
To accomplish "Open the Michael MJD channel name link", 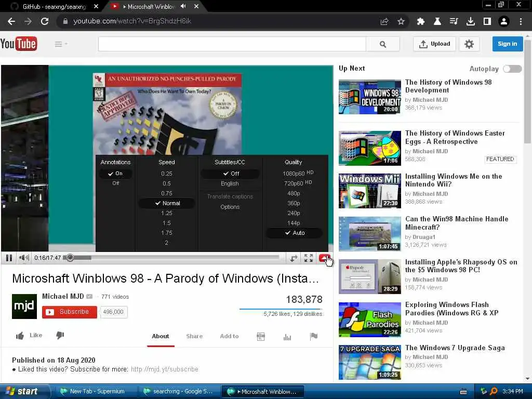I will [63, 296].
